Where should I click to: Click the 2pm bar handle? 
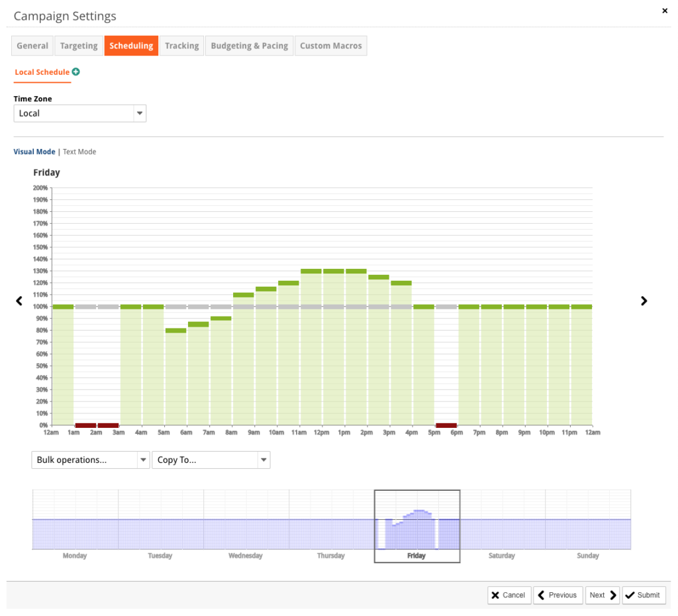point(379,278)
